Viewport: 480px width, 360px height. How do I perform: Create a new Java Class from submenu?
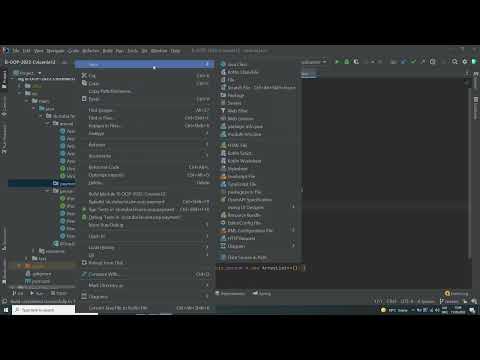259,64
